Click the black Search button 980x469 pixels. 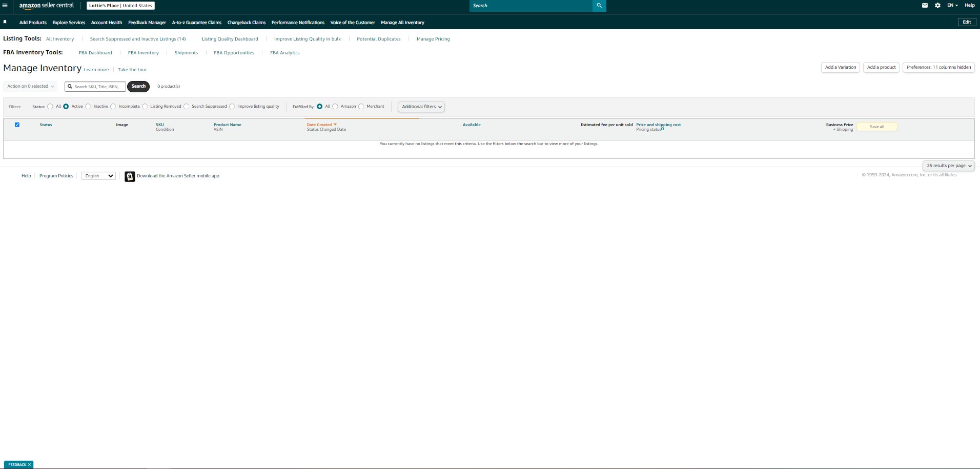pos(138,86)
